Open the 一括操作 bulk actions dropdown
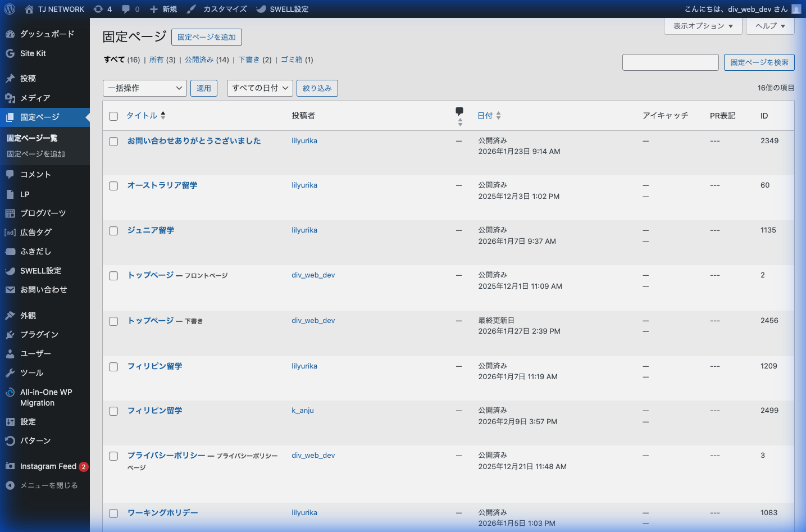 click(145, 88)
